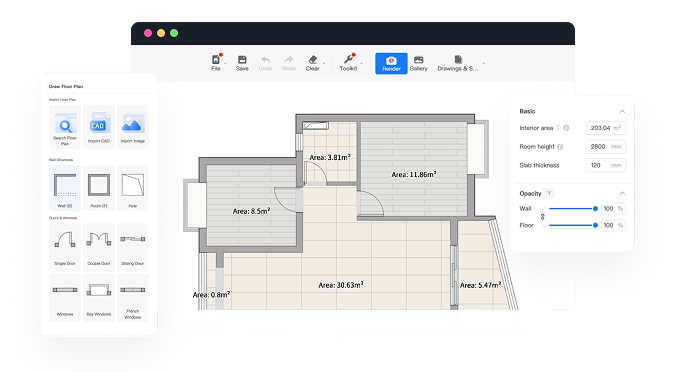Image resolution: width=680 pixels, height=372 pixels.
Task: Select the Hole tool
Action: [133, 188]
